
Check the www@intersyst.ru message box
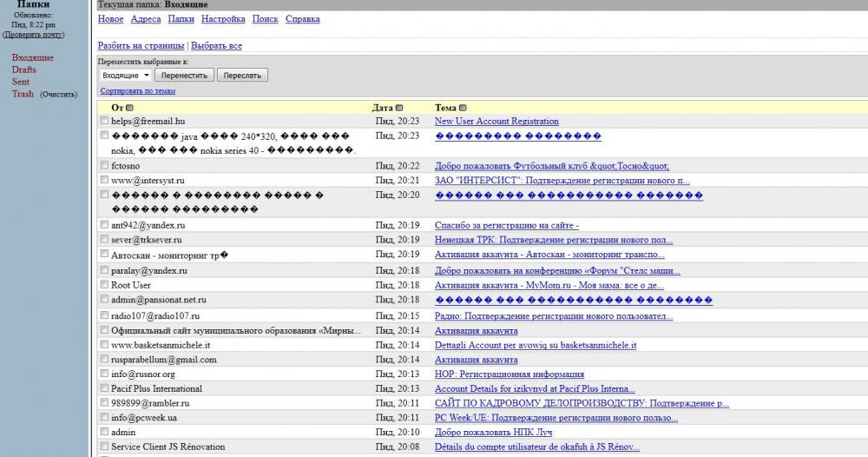click(x=104, y=180)
